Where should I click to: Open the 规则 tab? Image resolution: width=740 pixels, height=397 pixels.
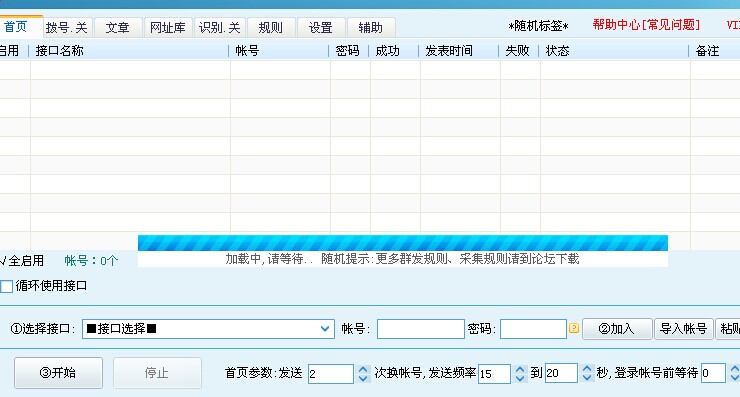pos(270,27)
